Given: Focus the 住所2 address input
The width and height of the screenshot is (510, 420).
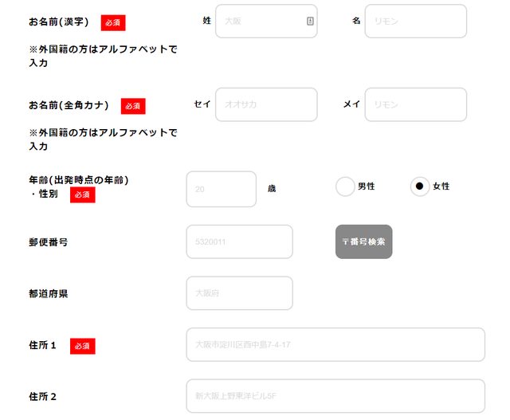Looking at the screenshot, I should click(x=335, y=396).
